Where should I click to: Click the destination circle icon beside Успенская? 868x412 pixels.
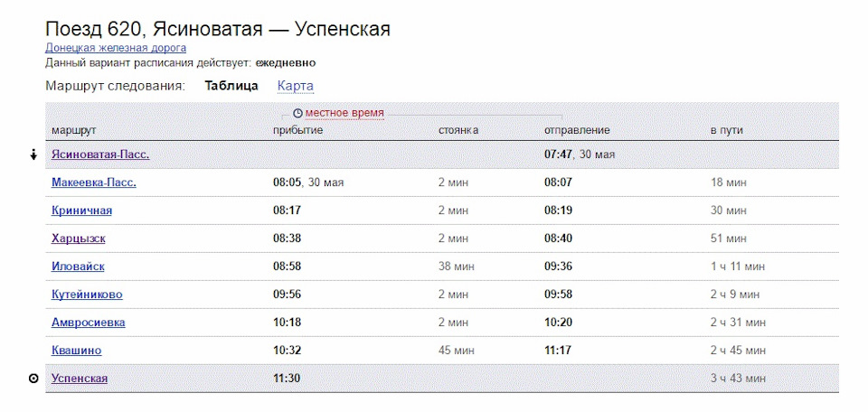pyautogui.click(x=33, y=379)
